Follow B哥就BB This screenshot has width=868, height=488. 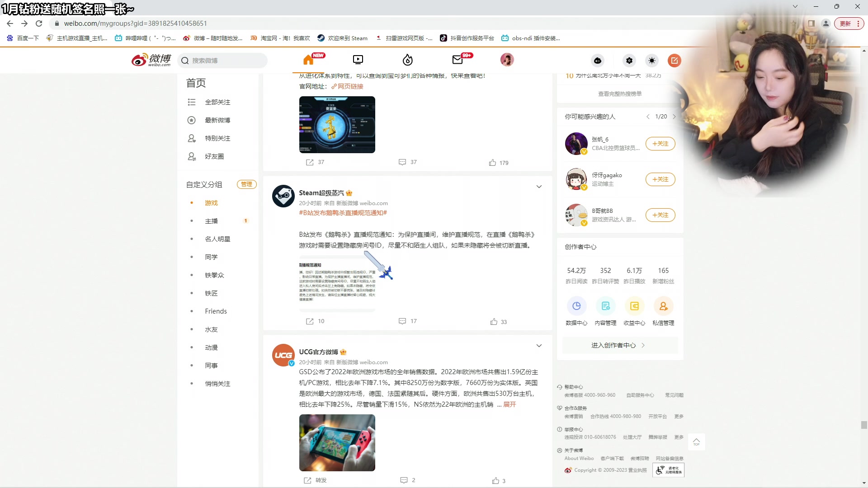tap(660, 215)
